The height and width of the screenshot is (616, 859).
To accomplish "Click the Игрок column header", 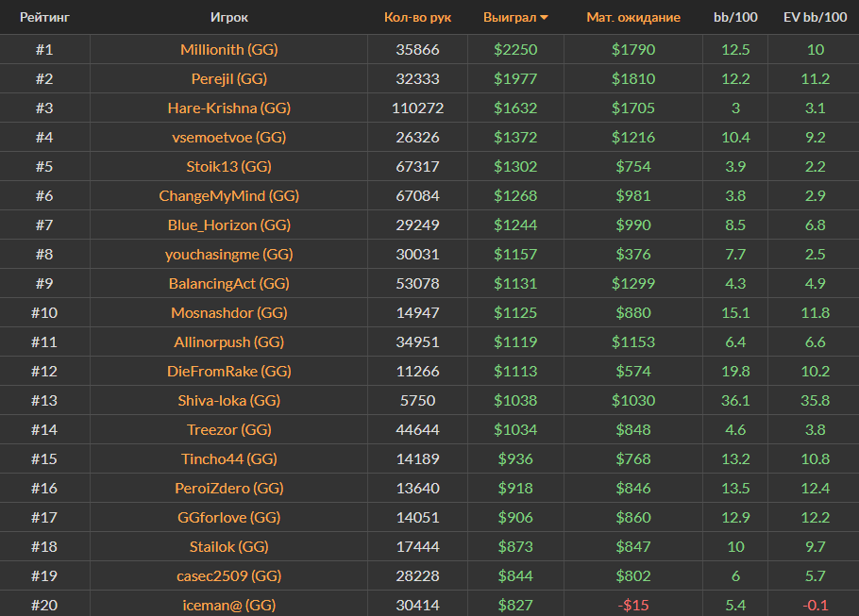I will (x=229, y=18).
